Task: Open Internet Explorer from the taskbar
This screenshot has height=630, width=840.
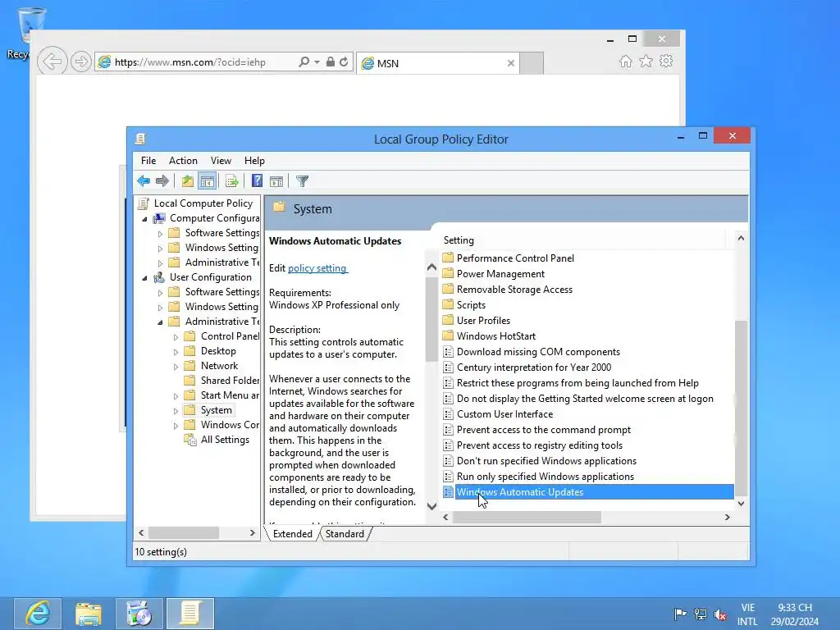Action: 38,614
